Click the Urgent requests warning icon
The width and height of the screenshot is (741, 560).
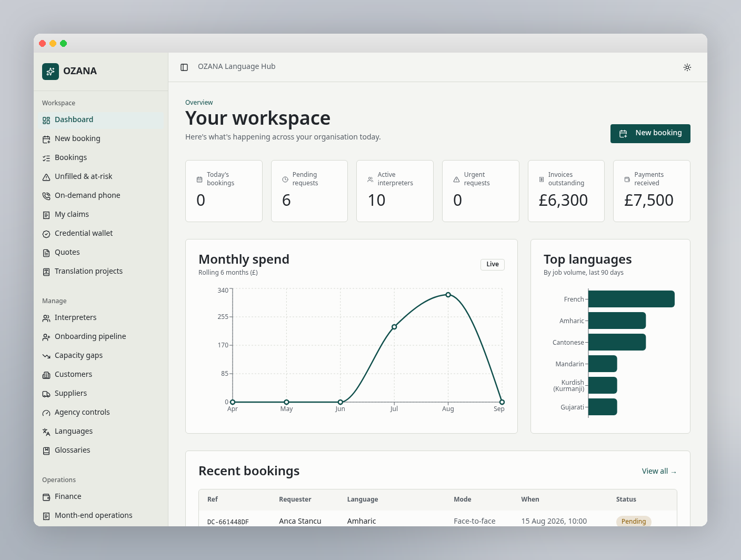(456, 179)
